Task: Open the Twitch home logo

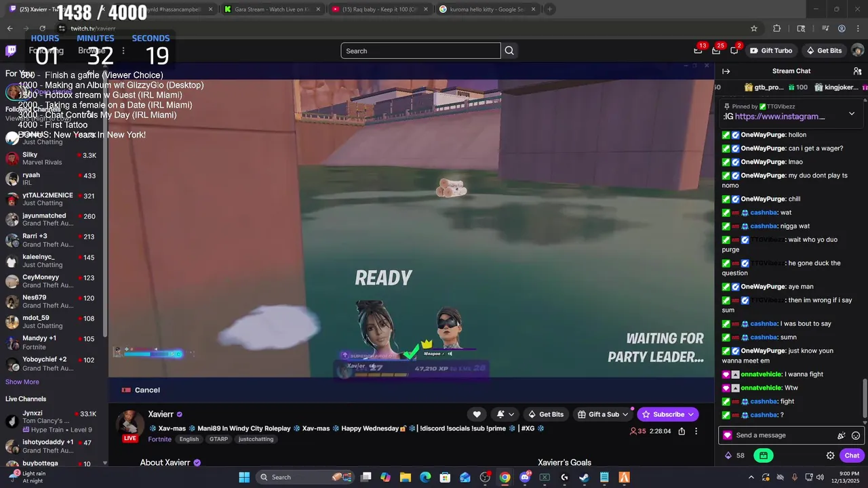Action: (11, 51)
